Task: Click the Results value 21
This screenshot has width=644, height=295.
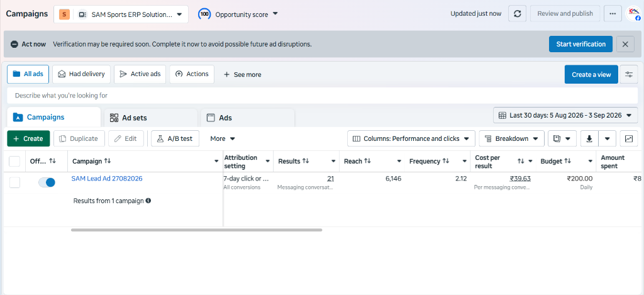Action: (x=330, y=178)
